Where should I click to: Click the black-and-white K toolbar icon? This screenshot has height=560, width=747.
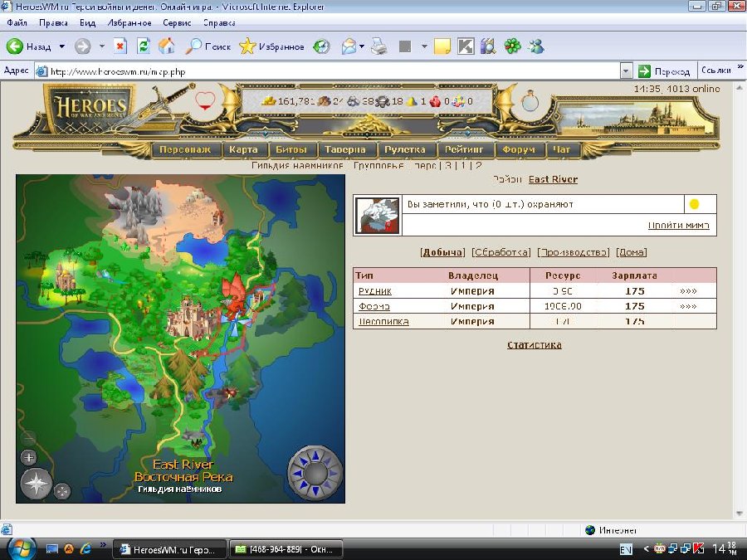pos(466,46)
